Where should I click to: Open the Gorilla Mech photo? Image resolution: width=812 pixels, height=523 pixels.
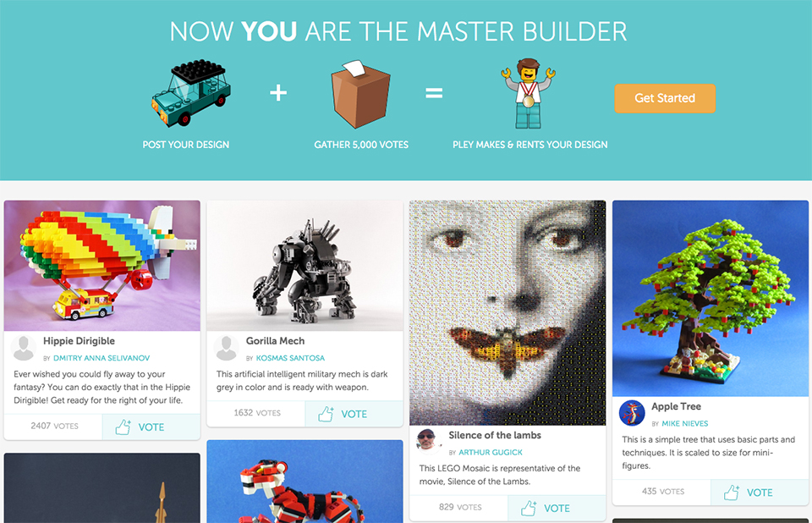[x=304, y=266]
